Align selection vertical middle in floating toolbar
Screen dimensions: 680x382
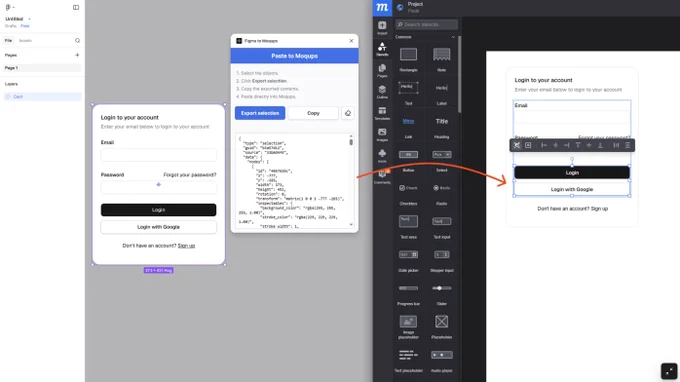point(589,145)
